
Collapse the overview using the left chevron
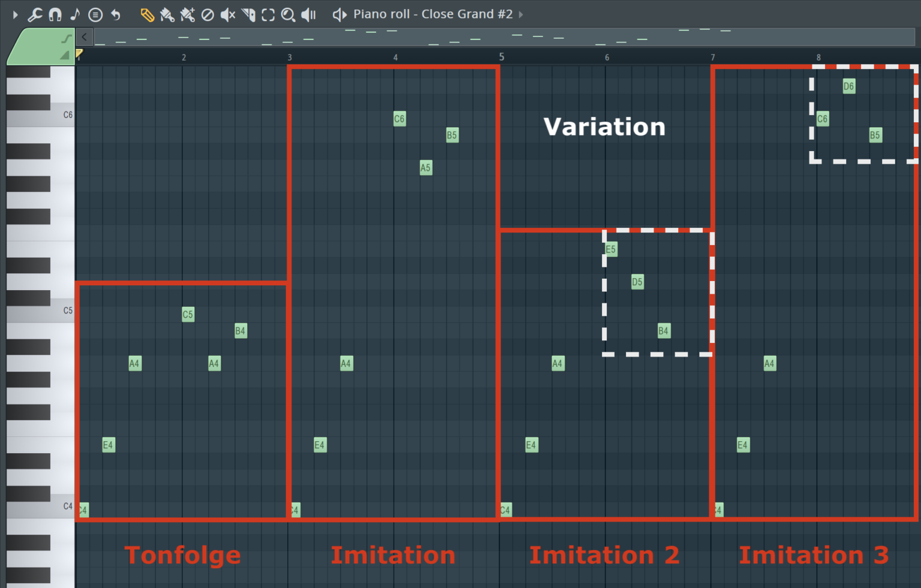click(x=85, y=37)
